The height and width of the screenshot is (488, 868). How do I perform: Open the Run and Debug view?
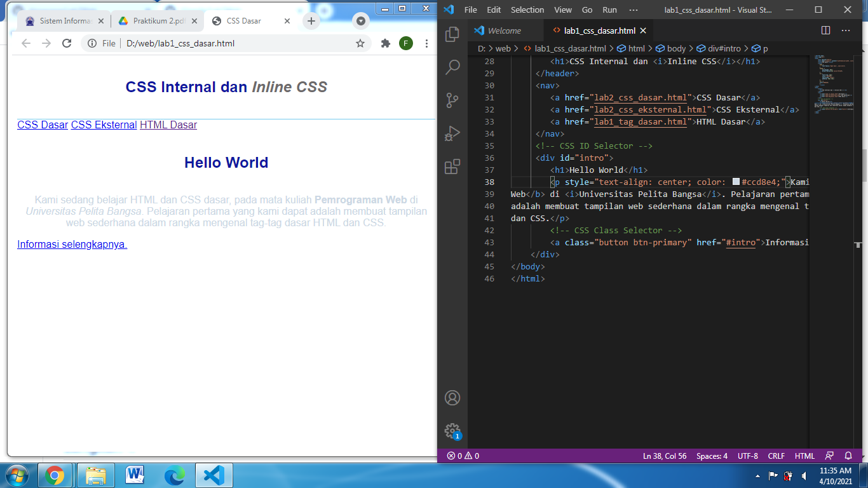click(452, 133)
